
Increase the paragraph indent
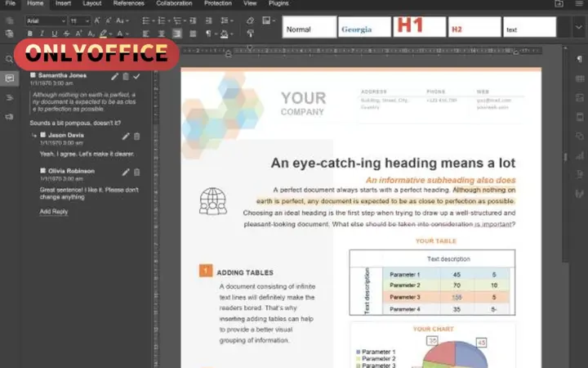[208, 20]
